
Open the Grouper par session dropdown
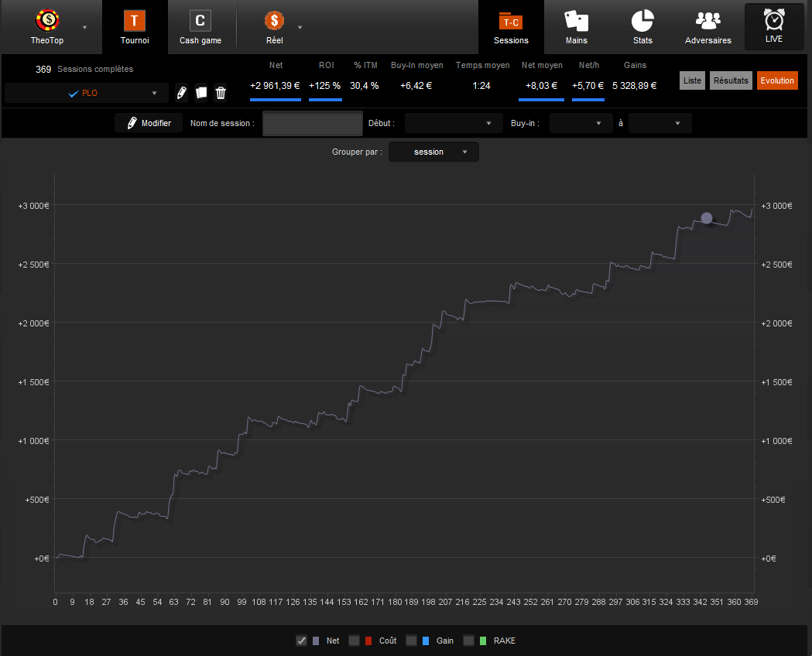tap(433, 152)
